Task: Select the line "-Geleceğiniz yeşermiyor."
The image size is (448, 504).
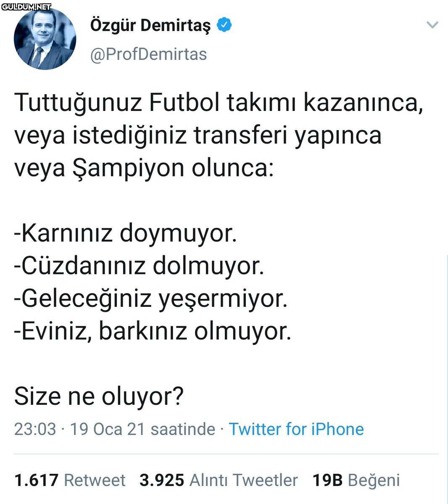Action: click(151, 298)
